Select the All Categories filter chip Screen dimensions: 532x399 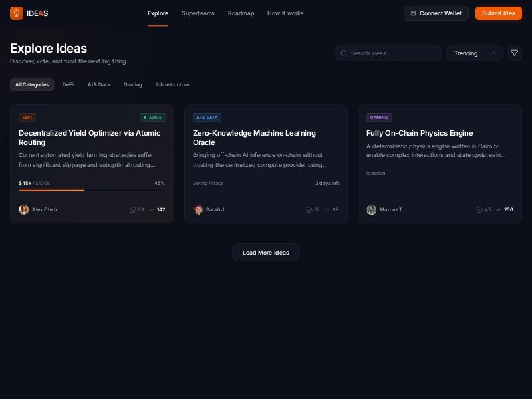32,85
